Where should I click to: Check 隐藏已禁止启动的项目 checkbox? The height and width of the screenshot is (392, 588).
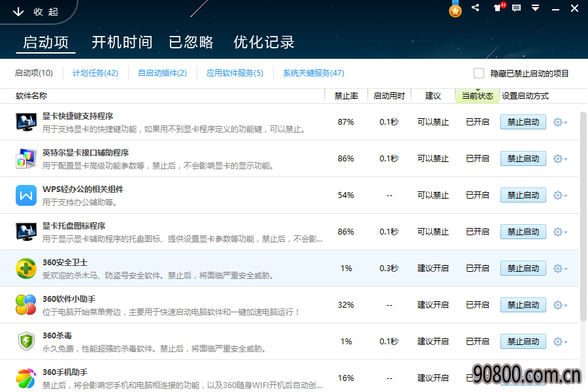coord(479,73)
